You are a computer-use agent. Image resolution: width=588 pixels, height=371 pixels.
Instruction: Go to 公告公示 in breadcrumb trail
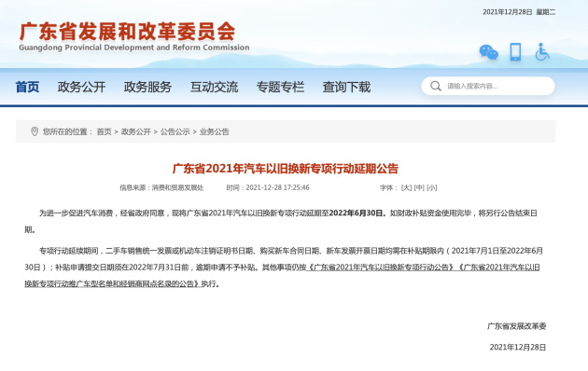[175, 131]
